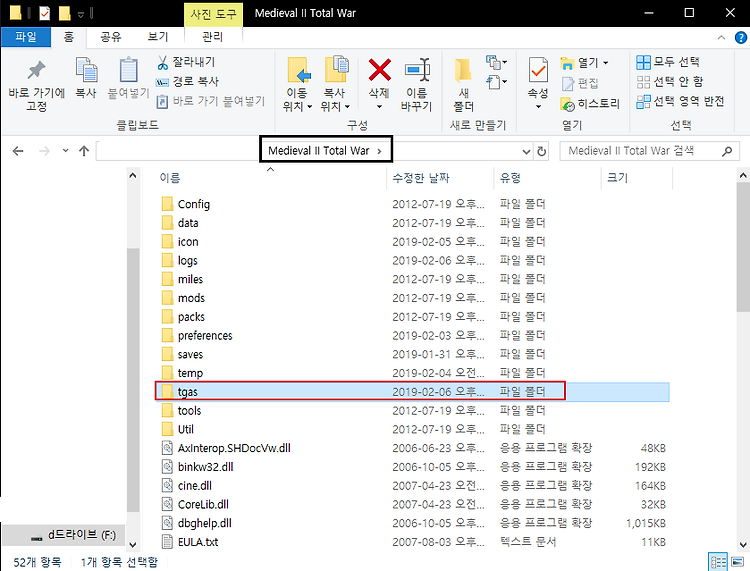The height and width of the screenshot is (571, 750).
Task: Open quick access toolbar customize dropdown
Action: point(80,14)
